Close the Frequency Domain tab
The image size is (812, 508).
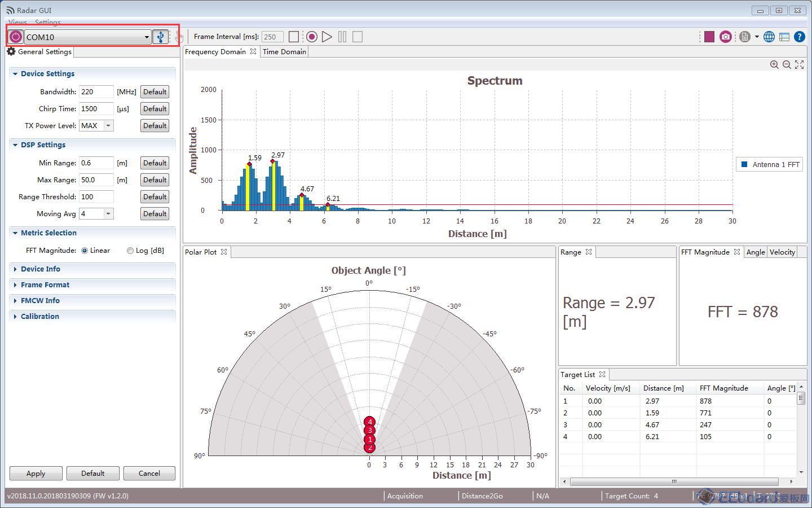253,51
